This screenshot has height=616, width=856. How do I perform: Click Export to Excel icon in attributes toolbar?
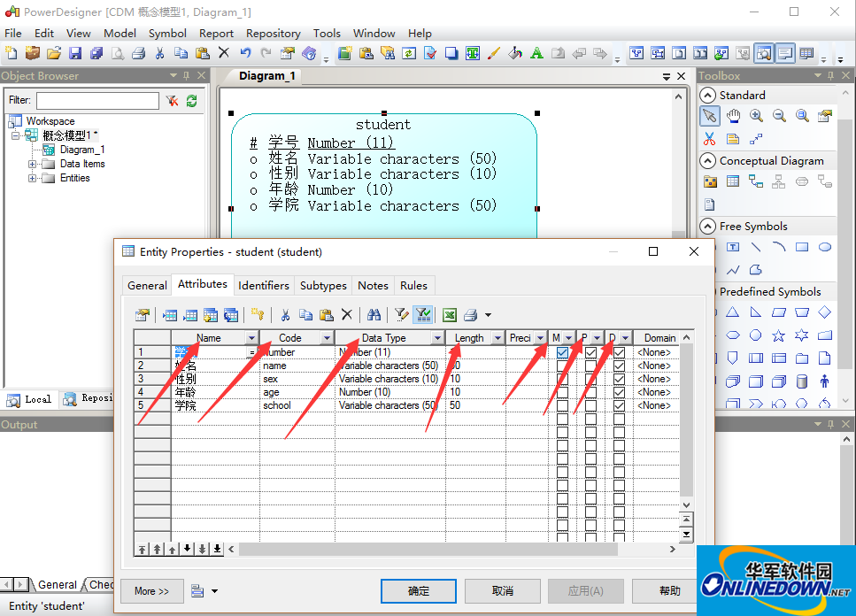tap(450, 315)
